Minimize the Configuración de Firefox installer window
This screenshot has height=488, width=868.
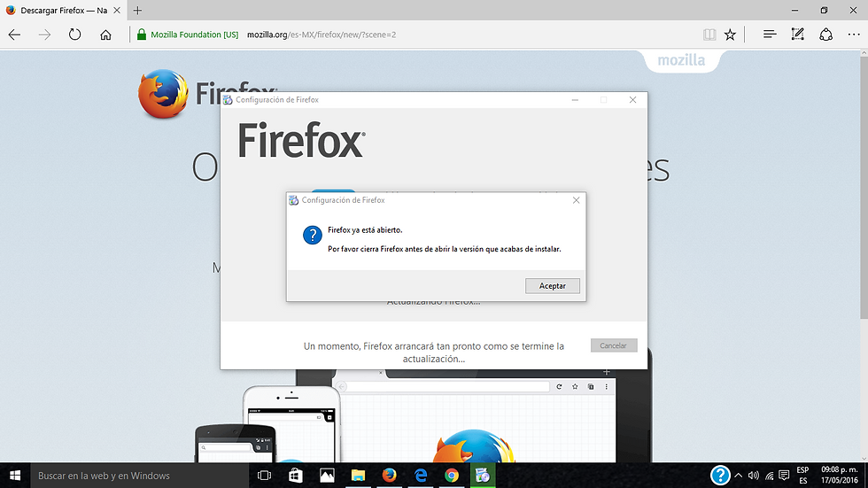pos(575,99)
